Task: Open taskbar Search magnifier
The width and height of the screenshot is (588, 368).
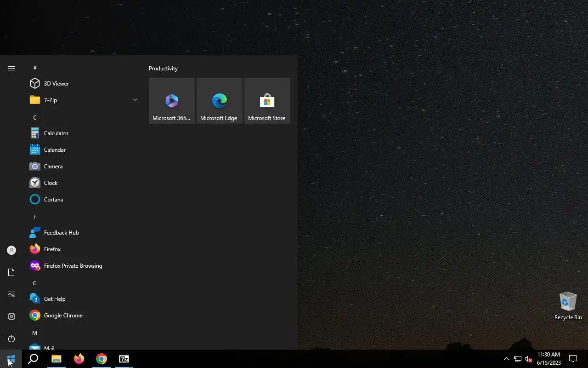Action: coord(33,359)
